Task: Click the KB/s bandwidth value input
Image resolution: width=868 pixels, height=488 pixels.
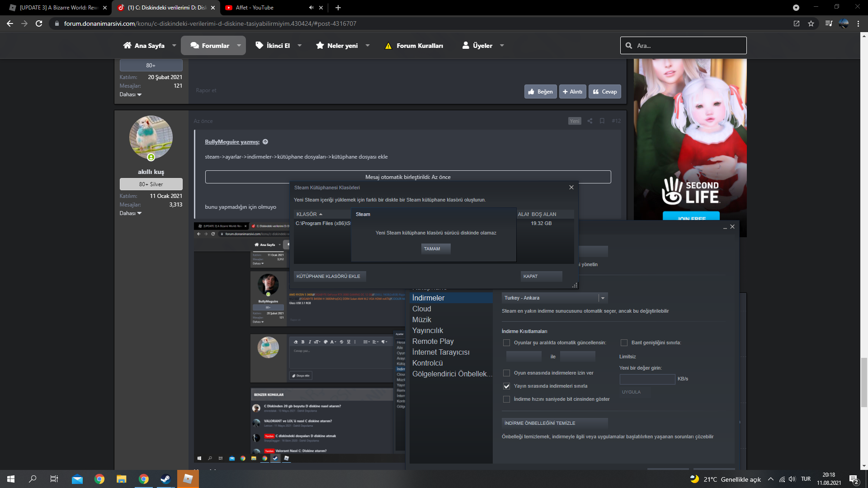Action: (x=647, y=380)
